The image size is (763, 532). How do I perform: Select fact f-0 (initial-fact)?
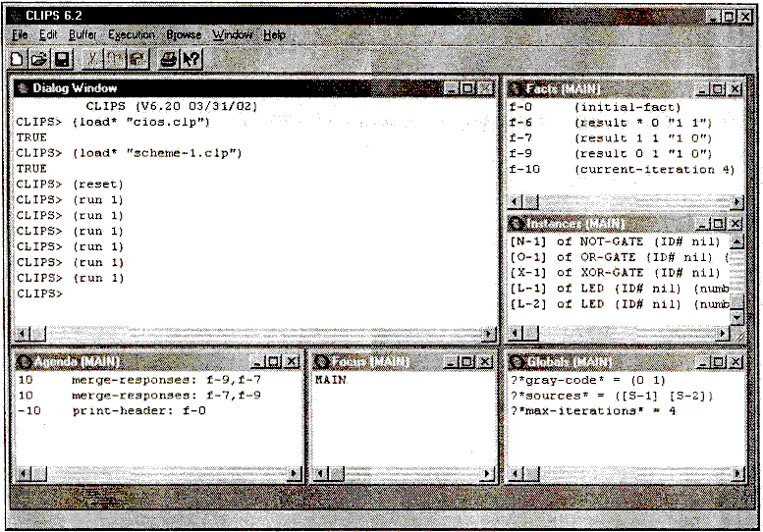(x=595, y=107)
